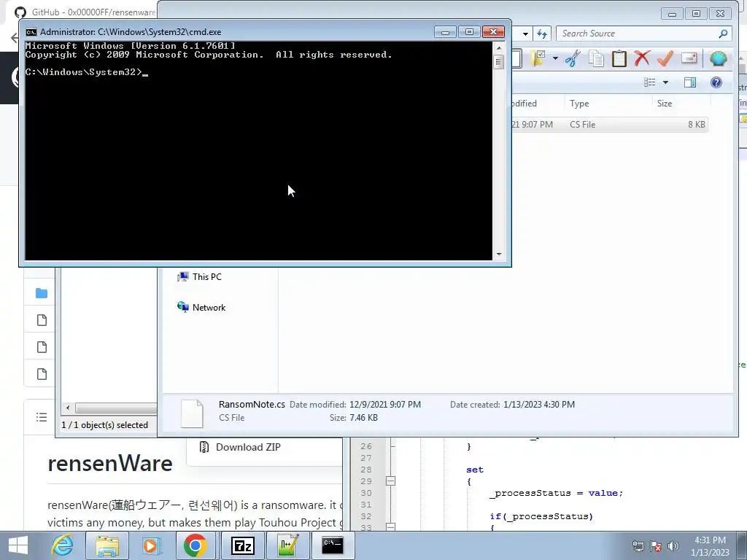Click at the C:\Windows\System32> prompt line
This screenshot has height=560, width=747.
(86, 72)
